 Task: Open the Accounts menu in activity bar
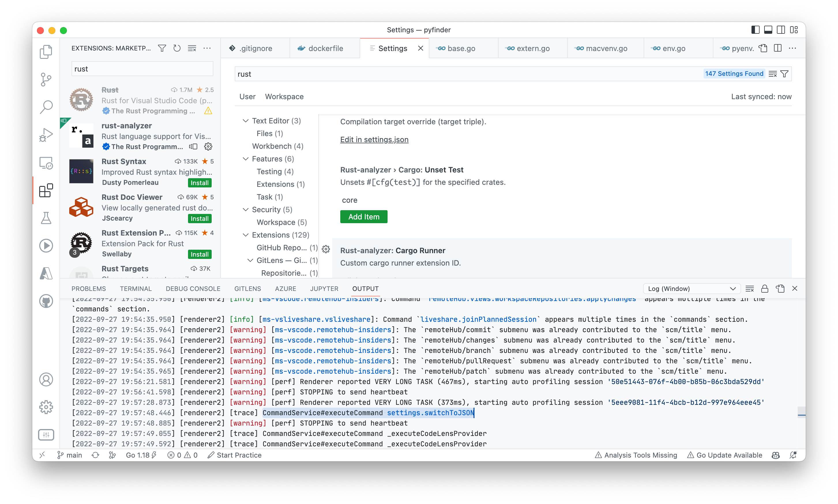click(x=46, y=379)
